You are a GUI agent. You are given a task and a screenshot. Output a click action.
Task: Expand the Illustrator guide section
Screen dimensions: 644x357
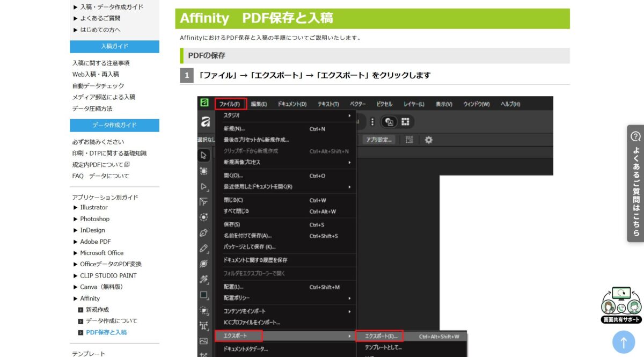pyautogui.click(x=93, y=207)
